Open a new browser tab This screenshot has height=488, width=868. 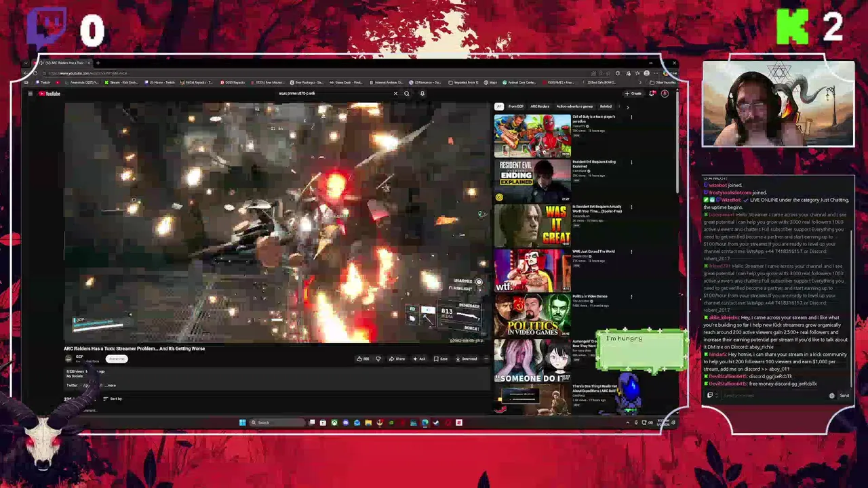pyautogui.click(x=98, y=63)
